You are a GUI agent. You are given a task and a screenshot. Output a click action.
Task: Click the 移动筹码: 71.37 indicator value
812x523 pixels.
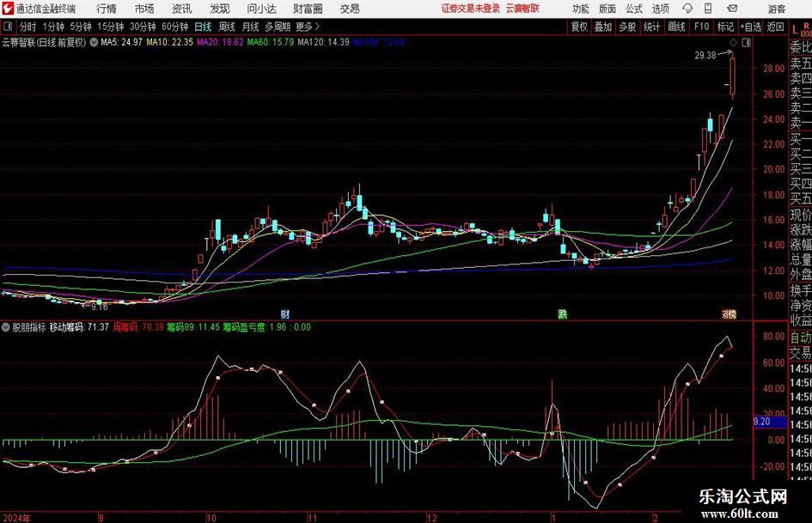[x=79, y=326]
